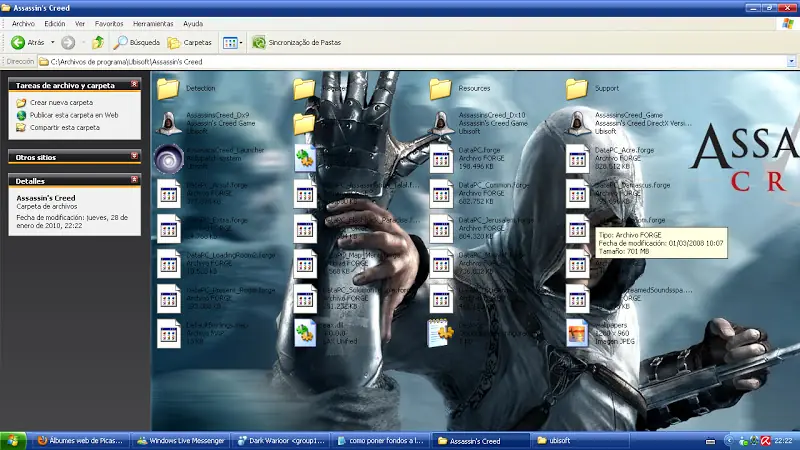
Task: Open the Resources folder
Action: 441,89
